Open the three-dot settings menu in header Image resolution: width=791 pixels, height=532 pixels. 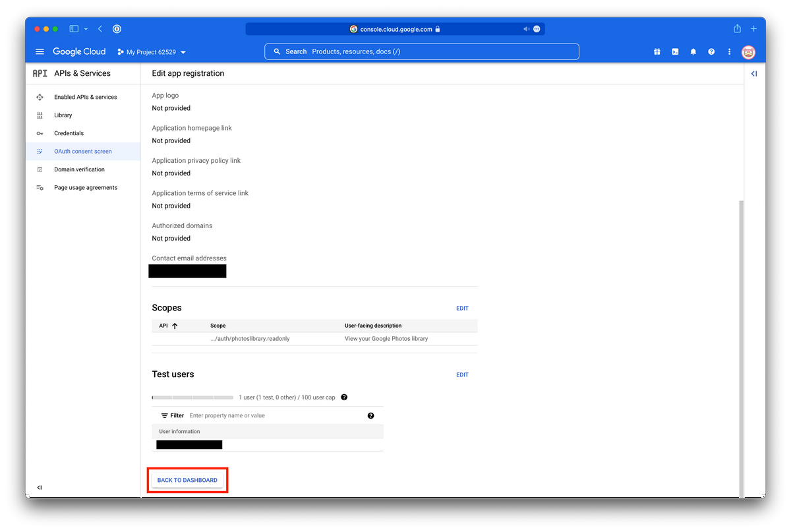tap(729, 51)
